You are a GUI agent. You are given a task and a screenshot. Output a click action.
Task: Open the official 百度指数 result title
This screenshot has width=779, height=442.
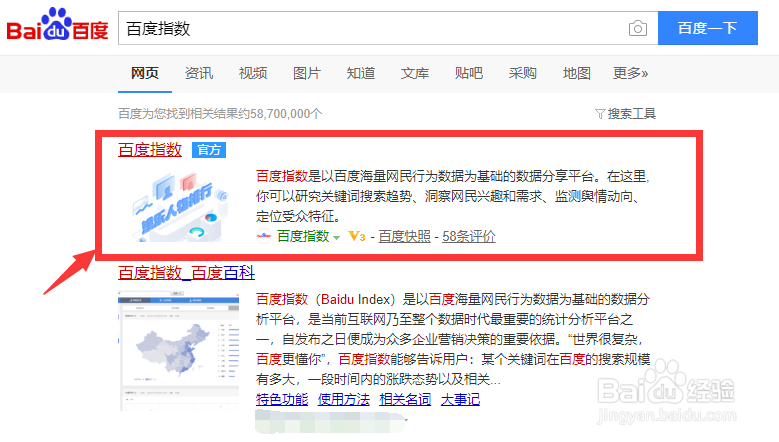tap(150, 150)
